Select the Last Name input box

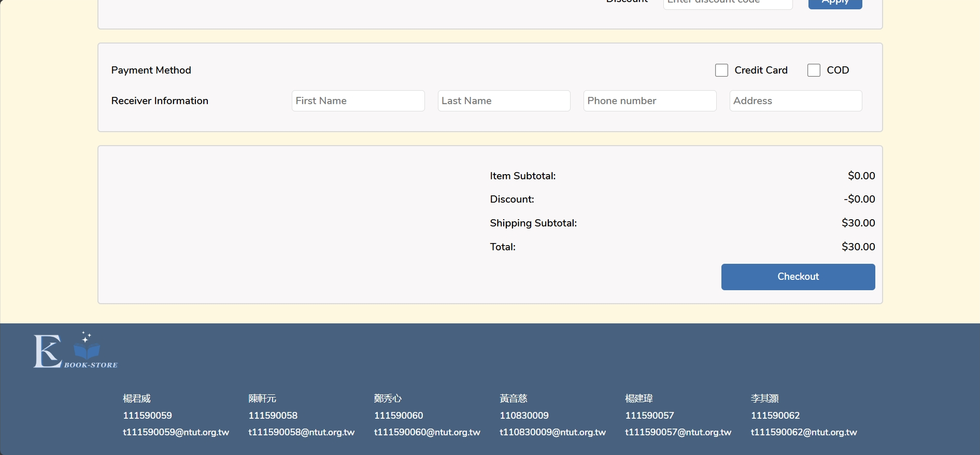tap(504, 101)
